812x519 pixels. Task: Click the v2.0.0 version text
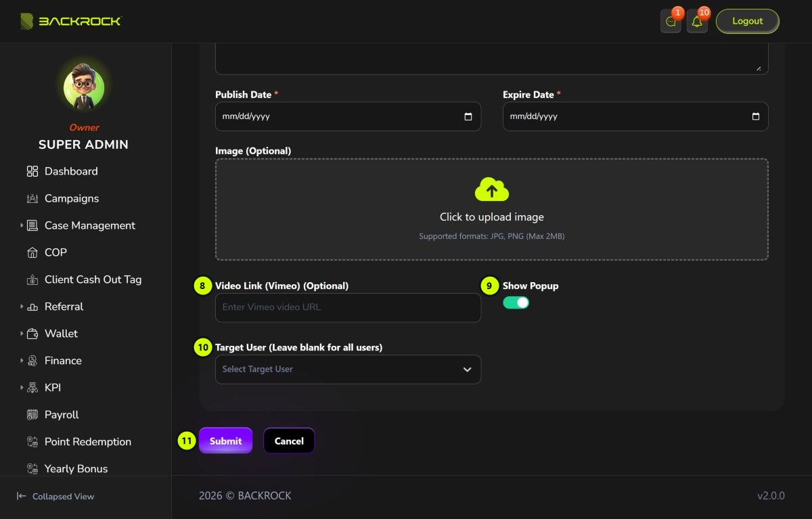[771, 496]
